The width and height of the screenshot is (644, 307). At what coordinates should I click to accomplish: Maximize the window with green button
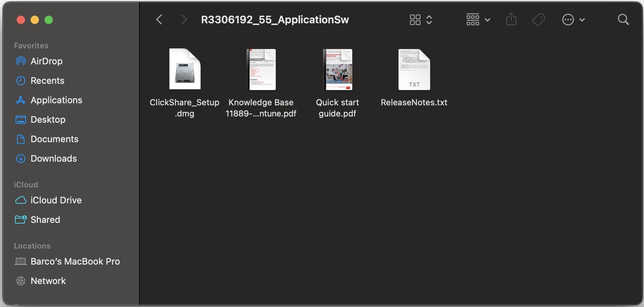click(x=49, y=20)
